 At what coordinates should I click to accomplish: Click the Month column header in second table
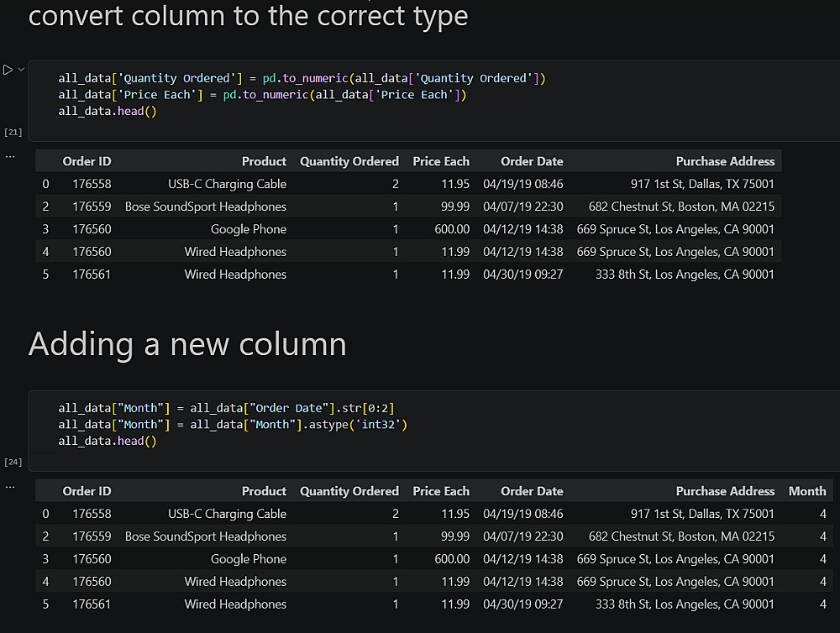click(x=806, y=491)
